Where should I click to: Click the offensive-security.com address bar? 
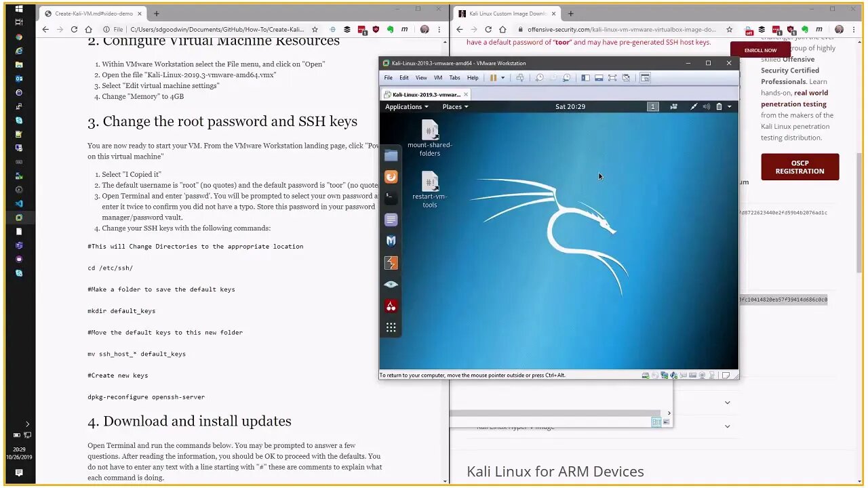point(621,30)
